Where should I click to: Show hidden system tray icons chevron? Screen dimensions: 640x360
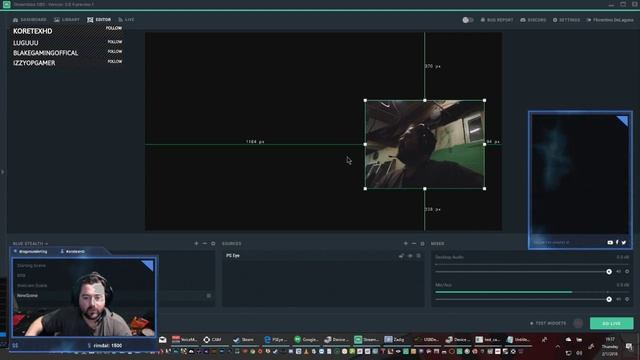tap(558, 347)
